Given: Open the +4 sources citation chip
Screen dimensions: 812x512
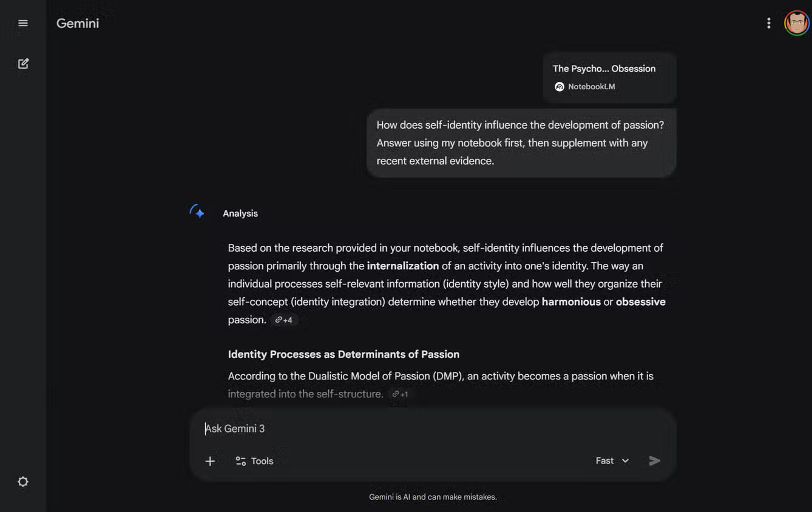Looking at the screenshot, I should [x=283, y=320].
